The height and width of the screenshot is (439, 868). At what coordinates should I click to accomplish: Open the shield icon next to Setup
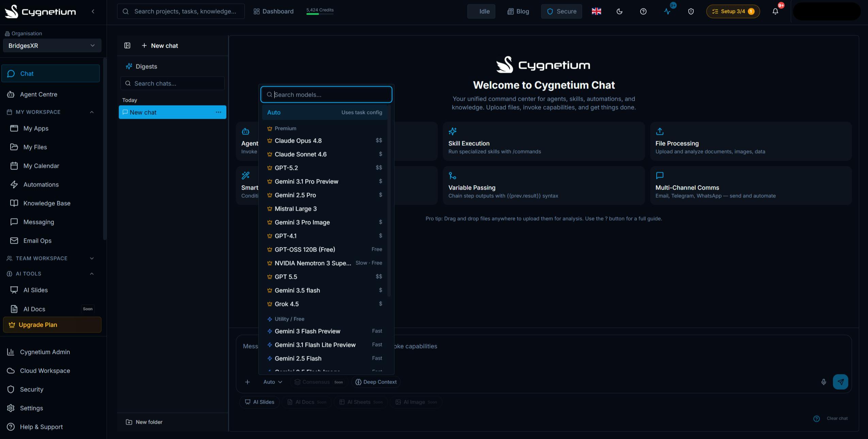click(x=691, y=12)
